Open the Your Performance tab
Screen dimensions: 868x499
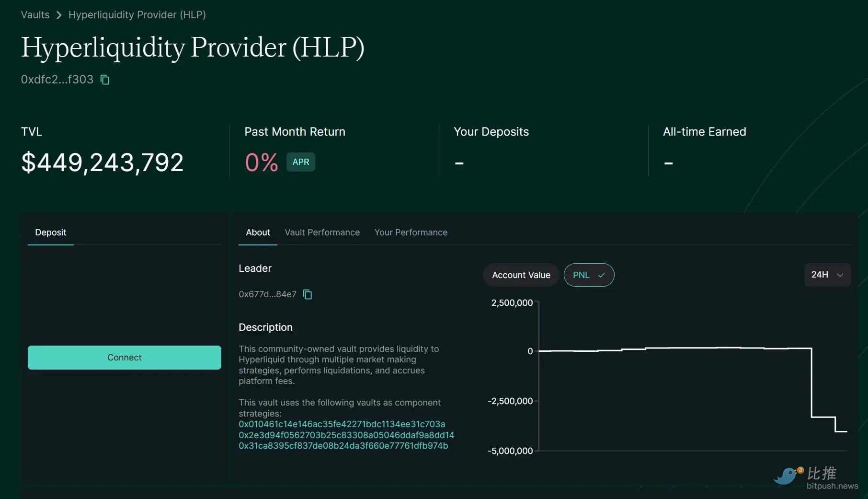[x=411, y=232]
